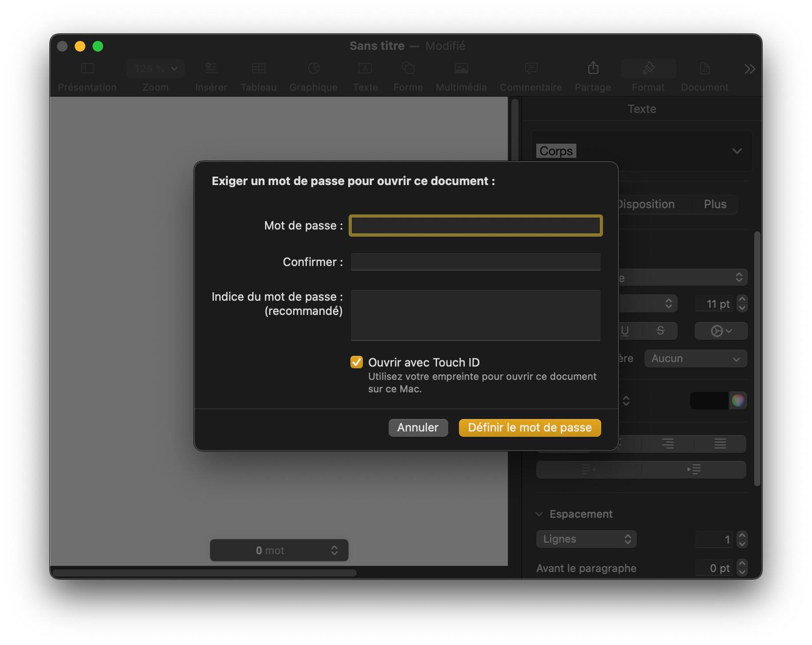
Task: Click Définir le mot de passe
Action: 529,427
